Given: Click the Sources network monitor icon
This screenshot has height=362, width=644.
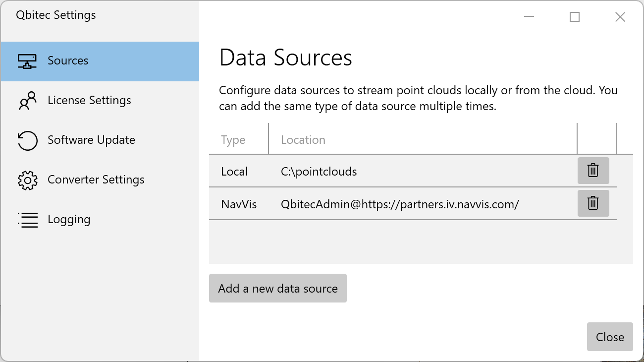Looking at the screenshot, I should [x=27, y=61].
